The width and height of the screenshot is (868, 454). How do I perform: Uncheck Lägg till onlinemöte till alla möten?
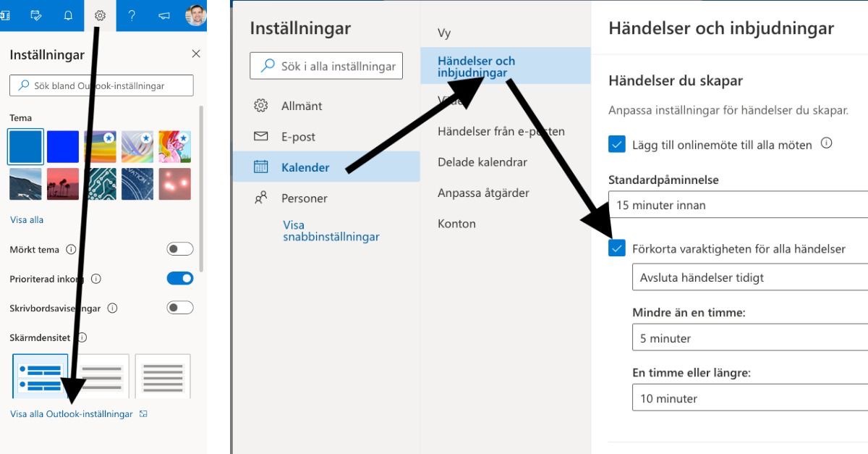[x=617, y=145]
